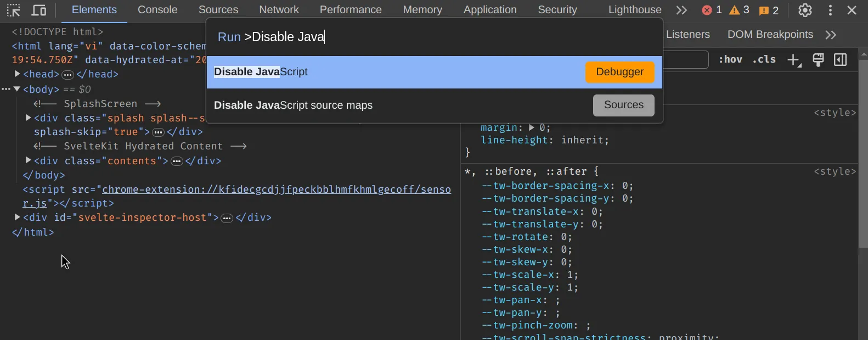The height and width of the screenshot is (340, 868).
Task: Select the closing body tag row
Action: (x=44, y=175)
